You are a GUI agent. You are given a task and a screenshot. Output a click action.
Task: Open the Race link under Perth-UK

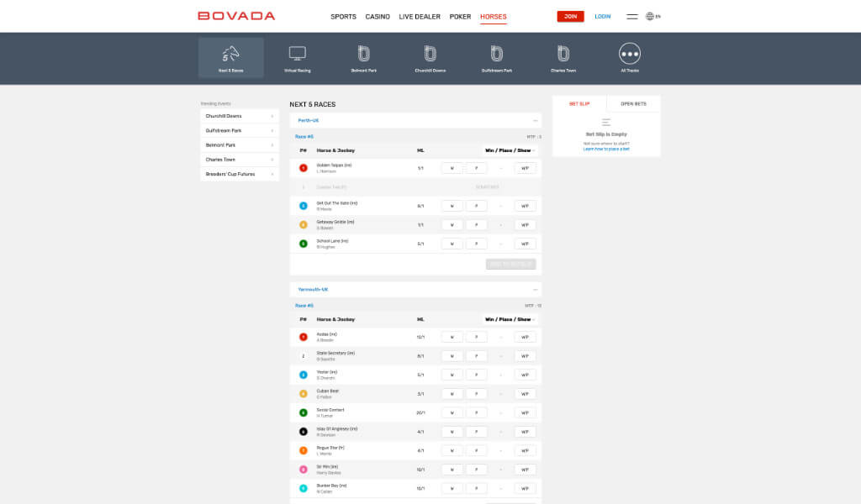pyautogui.click(x=304, y=137)
